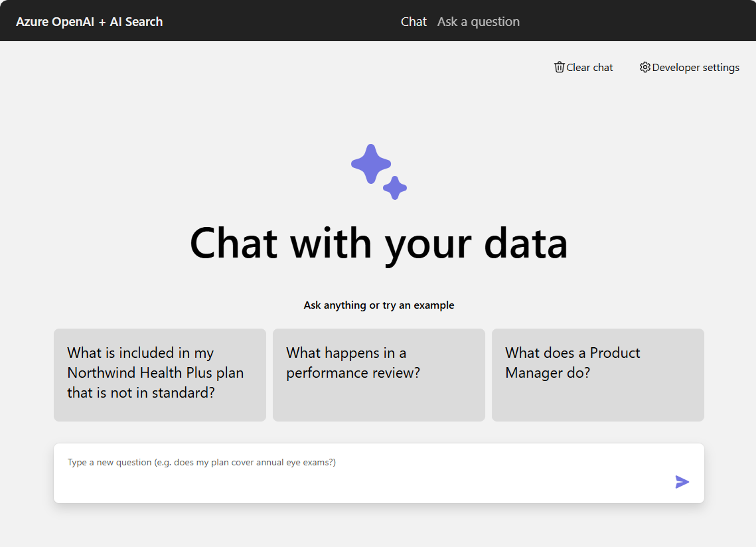This screenshot has width=756, height=547.
Task: Open Developer settings from the top right
Action: point(695,67)
